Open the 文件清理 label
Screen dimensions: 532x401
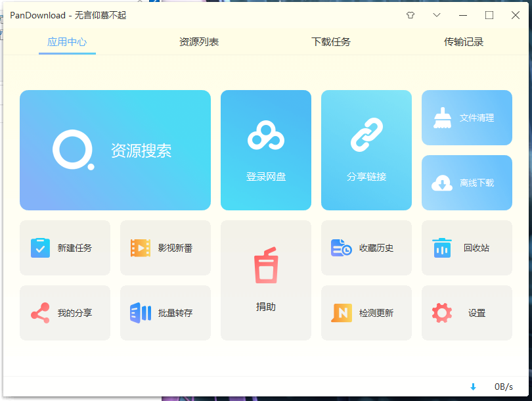[477, 118]
